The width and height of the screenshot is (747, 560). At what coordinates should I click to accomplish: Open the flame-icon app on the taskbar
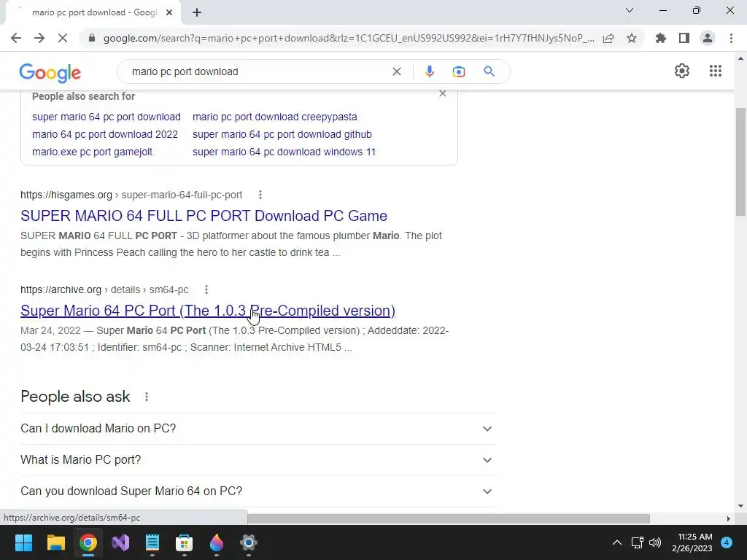[x=216, y=542]
